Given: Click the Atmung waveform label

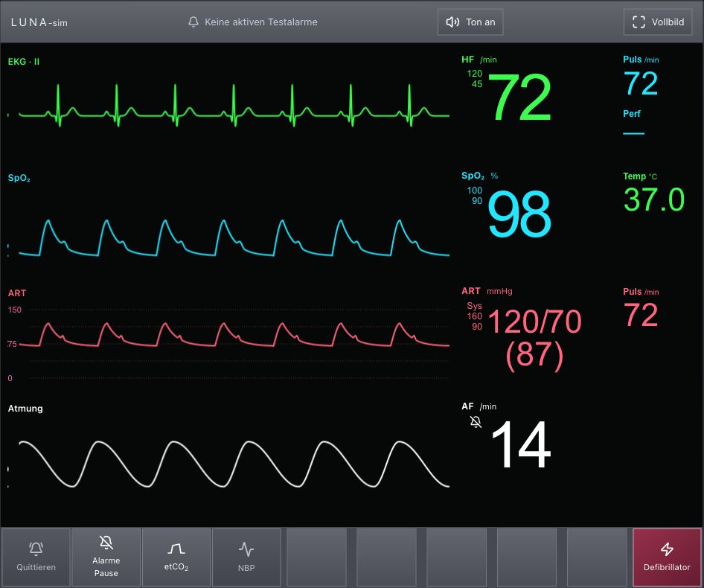Looking at the screenshot, I should pyautogui.click(x=25, y=409).
